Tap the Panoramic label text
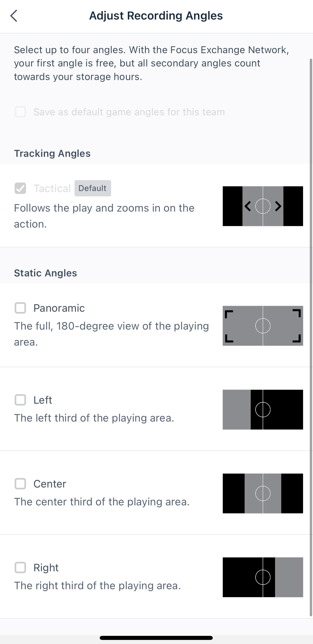313x644 pixels. point(59,308)
